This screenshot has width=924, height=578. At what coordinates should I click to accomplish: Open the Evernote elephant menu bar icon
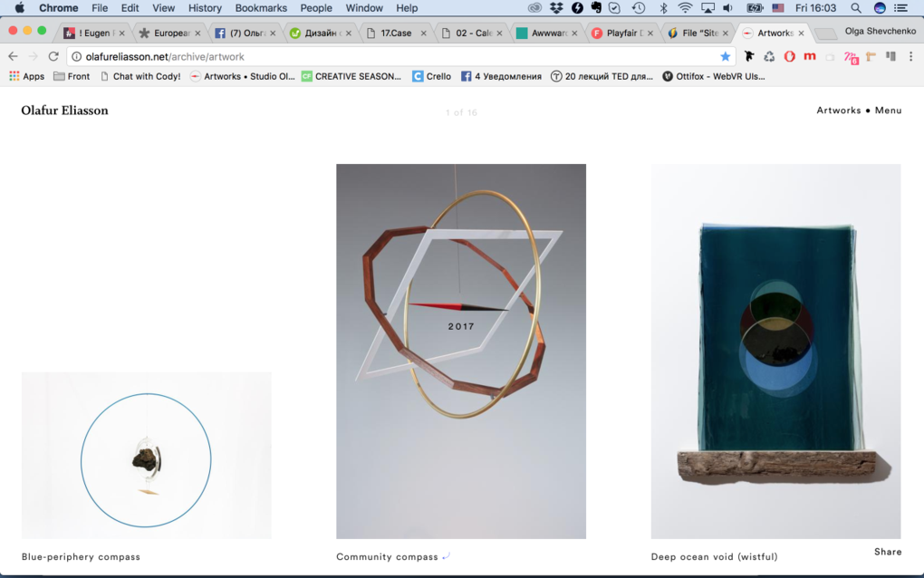(x=596, y=8)
